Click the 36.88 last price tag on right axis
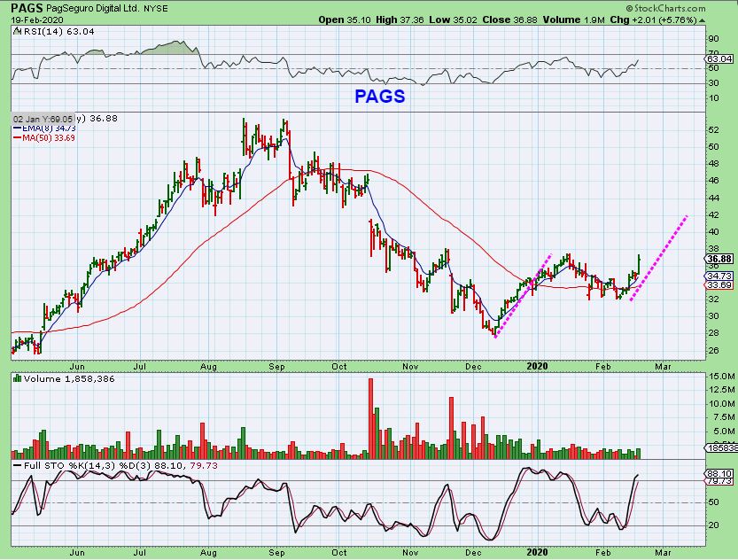Image resolution: width=738 pixels, height=560 pixels. click(x=720, y=259)
